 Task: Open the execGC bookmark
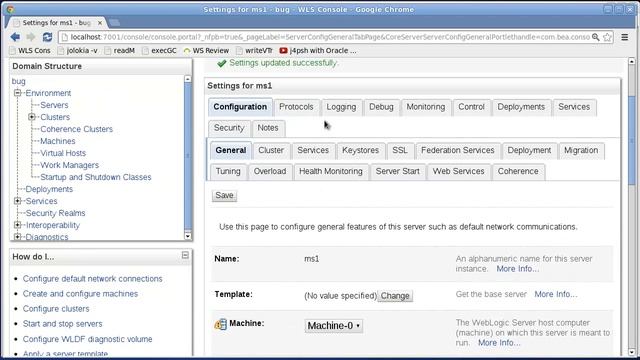pyautogui.click(x=159, y=51)
